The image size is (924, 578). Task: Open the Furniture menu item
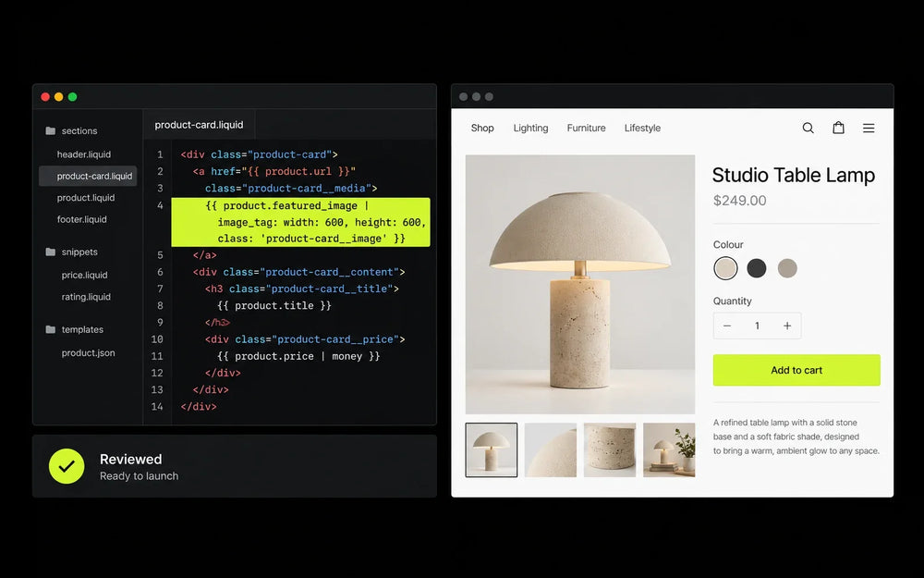[587, 128]
